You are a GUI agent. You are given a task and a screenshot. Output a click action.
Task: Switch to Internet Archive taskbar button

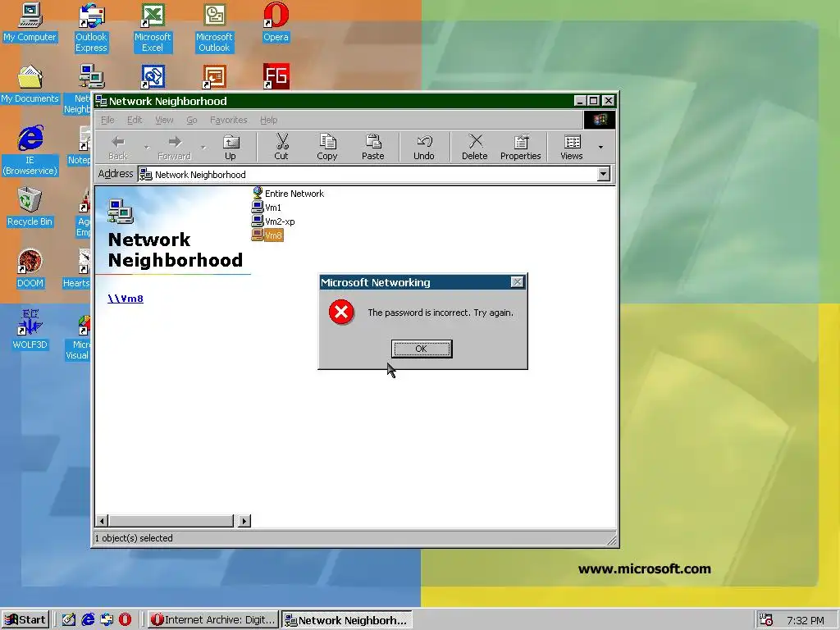[213, 620]
